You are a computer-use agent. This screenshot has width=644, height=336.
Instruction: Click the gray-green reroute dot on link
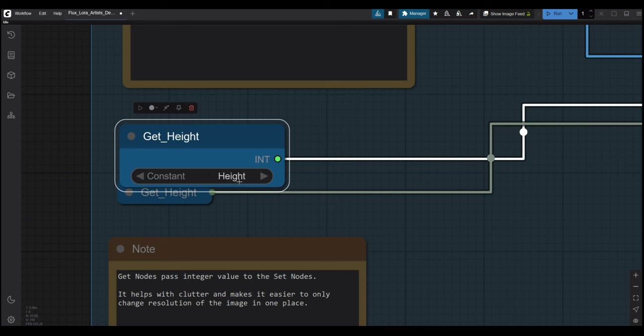(x=491, y=158)
